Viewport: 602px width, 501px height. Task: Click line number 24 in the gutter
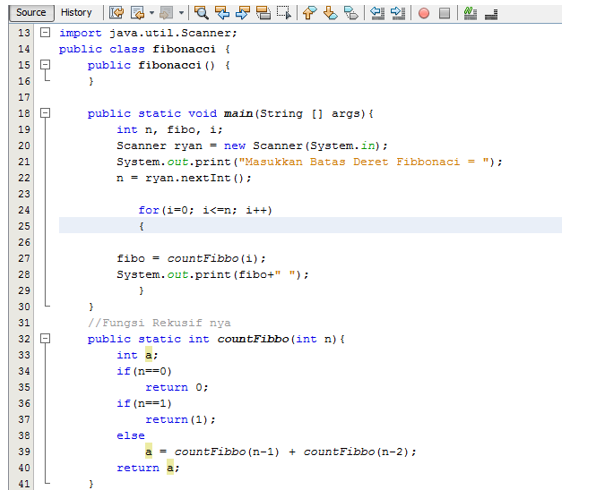[x=24, y=210]
